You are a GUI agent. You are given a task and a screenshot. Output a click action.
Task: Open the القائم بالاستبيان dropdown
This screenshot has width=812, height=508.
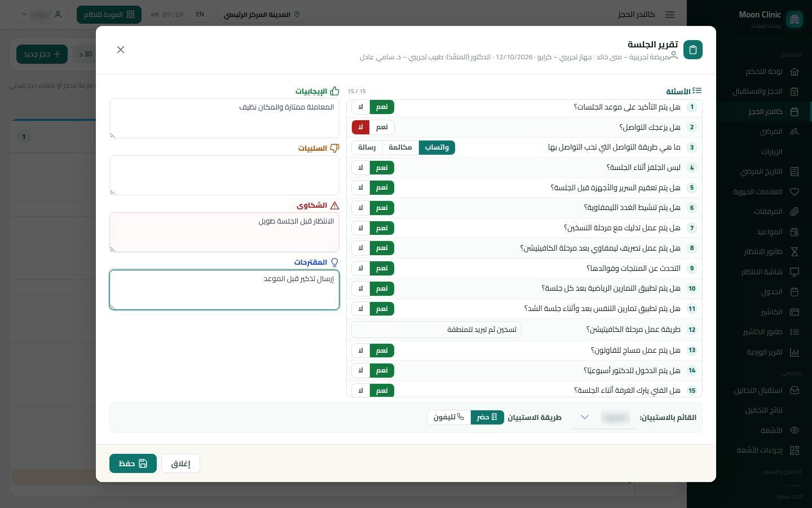pyautogui.click(x=604, y=418)
